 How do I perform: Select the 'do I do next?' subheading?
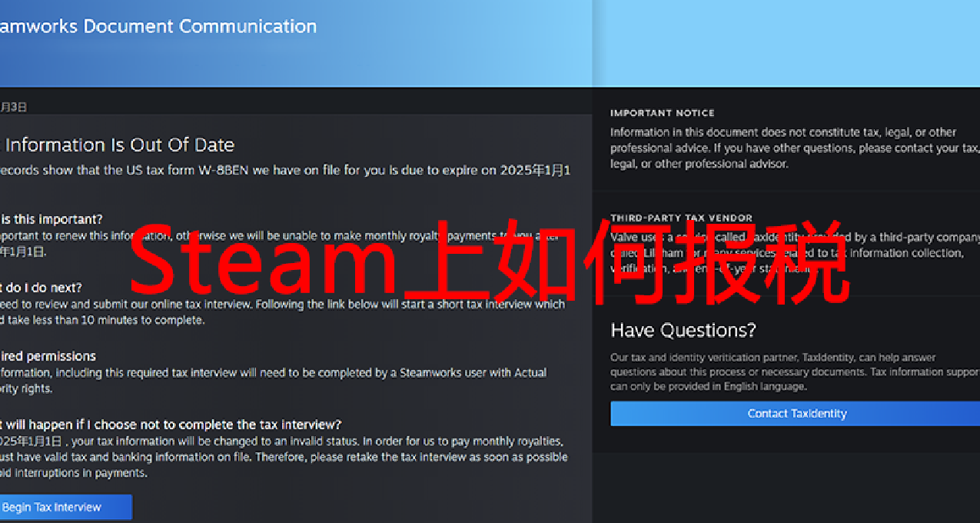pyautogui.click(x=41, y=288)
